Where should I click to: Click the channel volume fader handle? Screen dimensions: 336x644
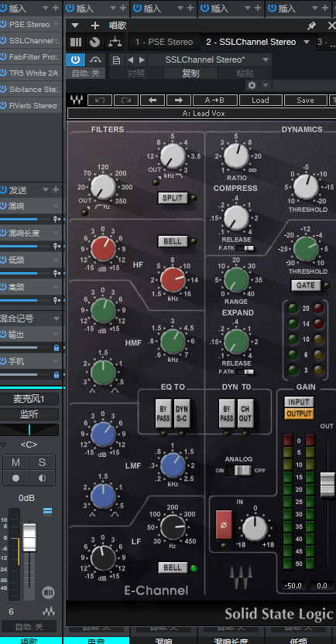coord(29,537)
